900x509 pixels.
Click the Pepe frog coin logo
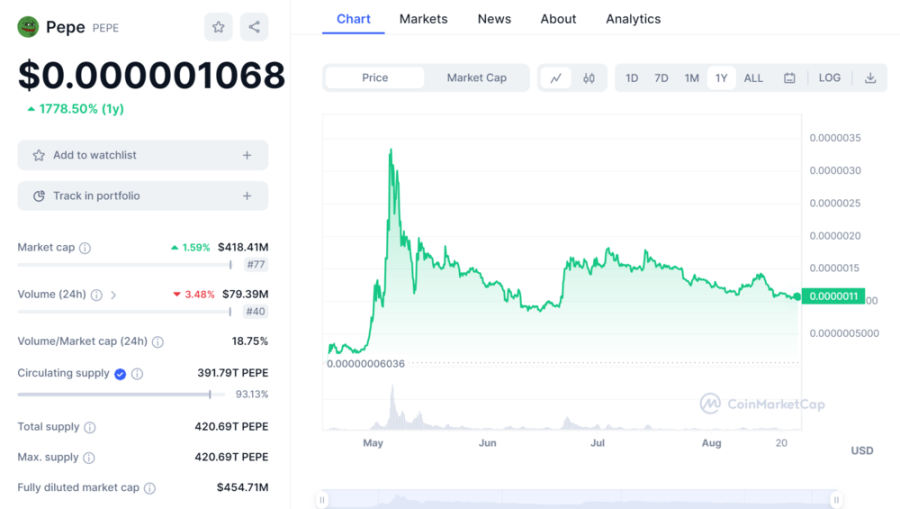coord(28,27)
